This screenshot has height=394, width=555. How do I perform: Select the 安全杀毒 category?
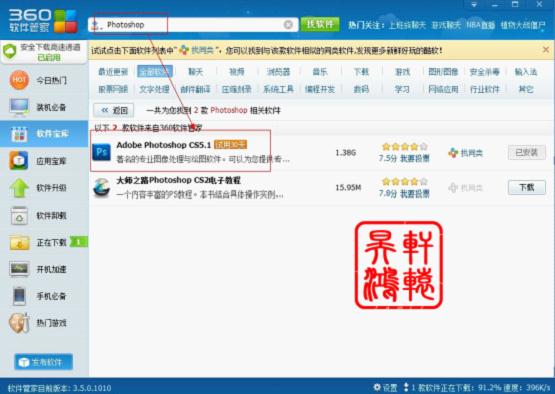(484, 72)
